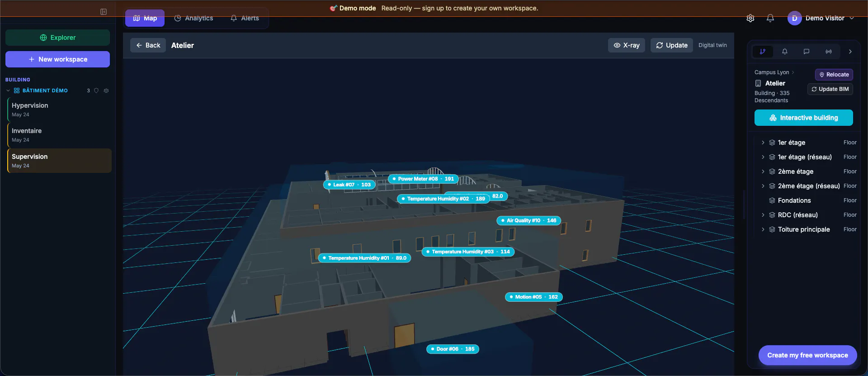Toggle X-ray view of the building
The height and width of the screenshot is (376, 868).
(x=627, y=45)
